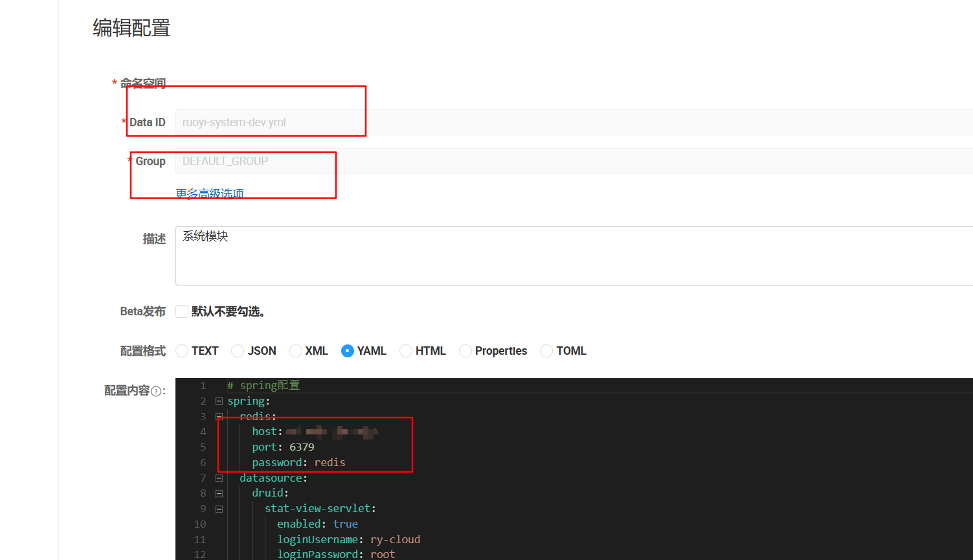Select the YAML format radio button
Image resolution: width=973 pixels, height=560 pixels.
coord(348,351)
